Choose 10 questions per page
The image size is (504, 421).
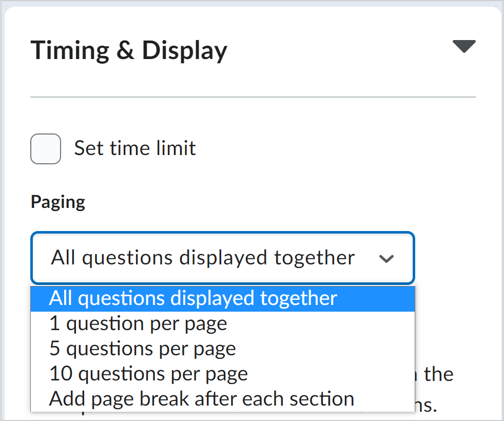pyautogui.click(x=148, y=374)
